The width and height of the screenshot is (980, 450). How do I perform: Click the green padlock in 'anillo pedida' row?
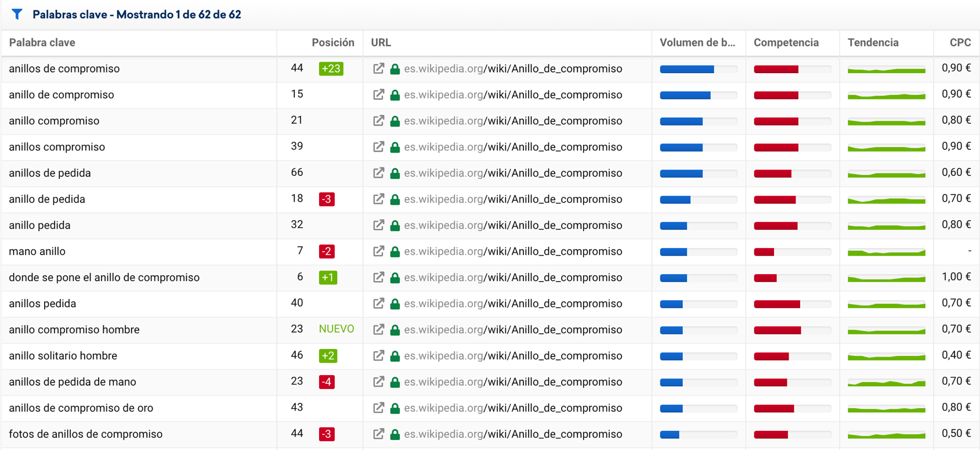[395, 226]
